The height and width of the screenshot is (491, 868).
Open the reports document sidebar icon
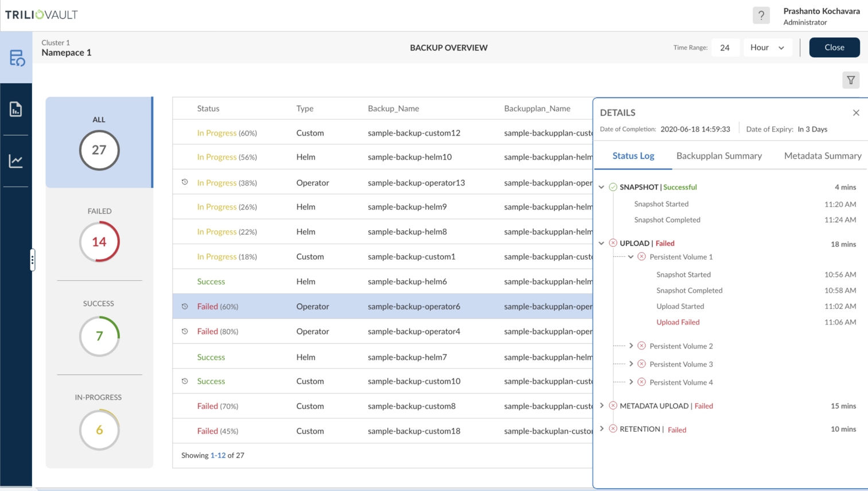(x=16, y=109)
